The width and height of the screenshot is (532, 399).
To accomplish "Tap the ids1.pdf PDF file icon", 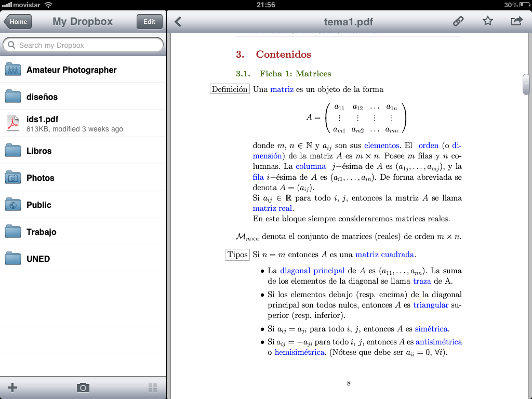I will [x=13, y=123].
